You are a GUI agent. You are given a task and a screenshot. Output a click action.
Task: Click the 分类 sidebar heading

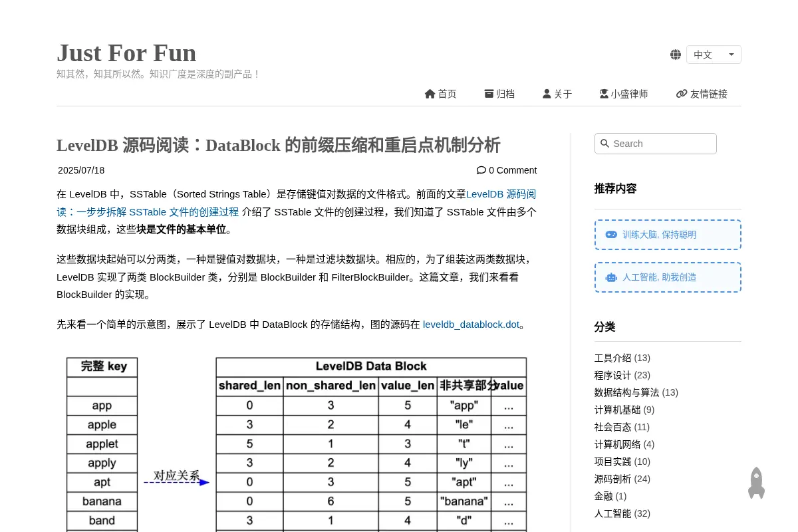pos(604,327)
